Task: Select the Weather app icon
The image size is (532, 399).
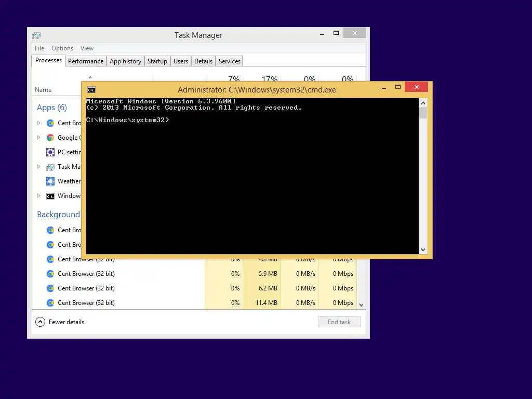Action: [50, 181]
